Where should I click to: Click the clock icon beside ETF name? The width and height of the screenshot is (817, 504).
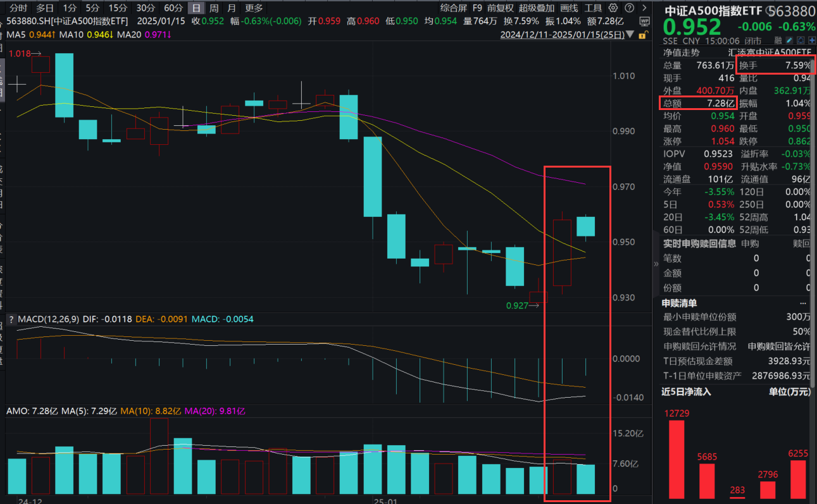tap(770, 12)
